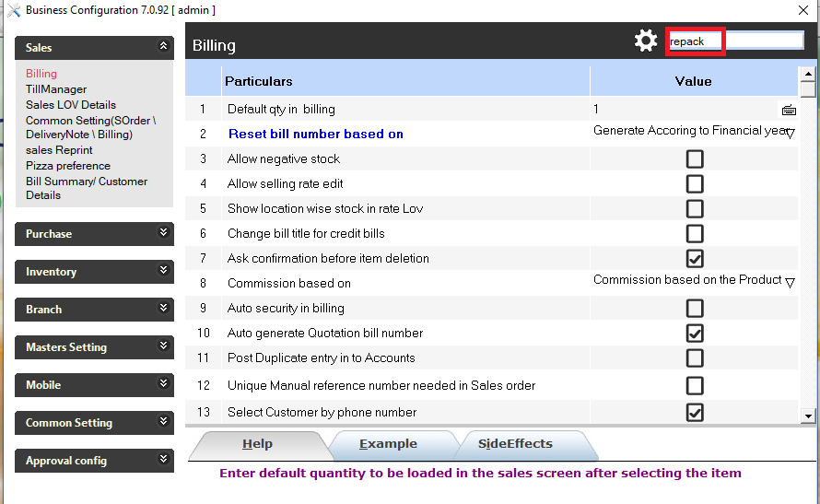The width and height of the screenshot is (820, 504).
Task: Tick Allow selling rate edit checkbox
Action: coord(695,184)
